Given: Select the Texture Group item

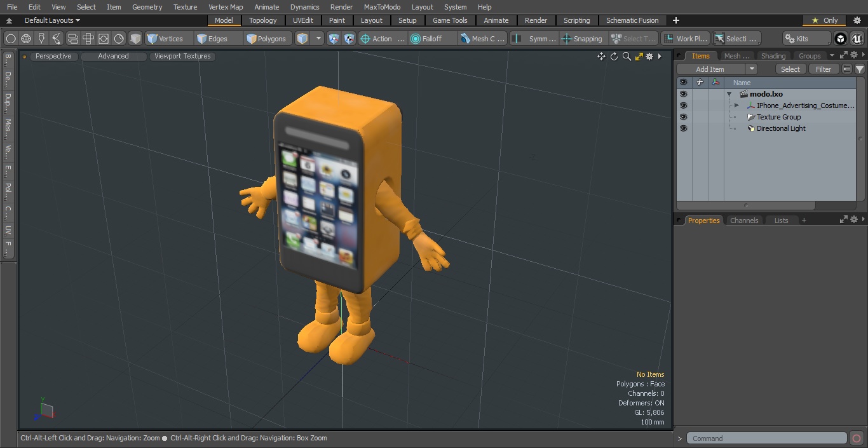Looking at the screenshot, I should click(x=778, y=117).
